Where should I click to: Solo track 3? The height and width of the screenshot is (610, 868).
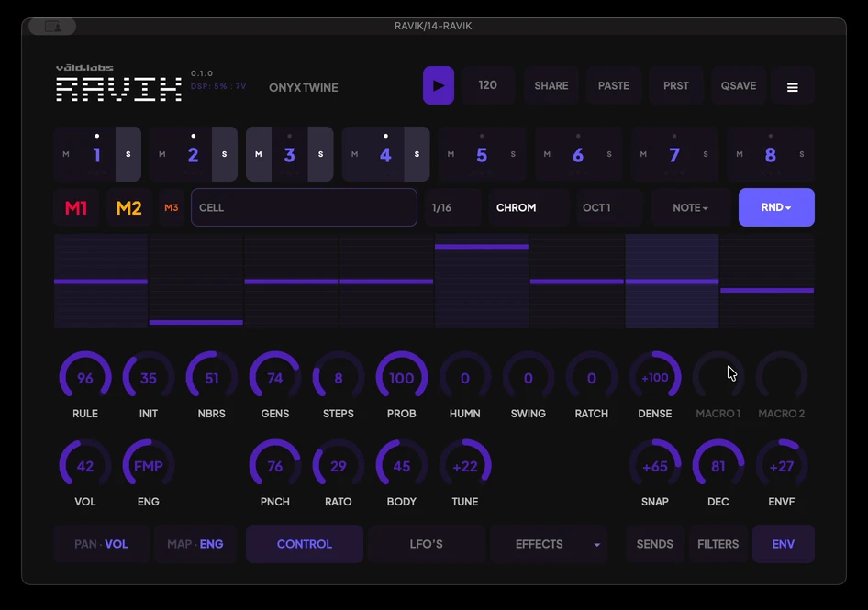[x=320, y=154]
